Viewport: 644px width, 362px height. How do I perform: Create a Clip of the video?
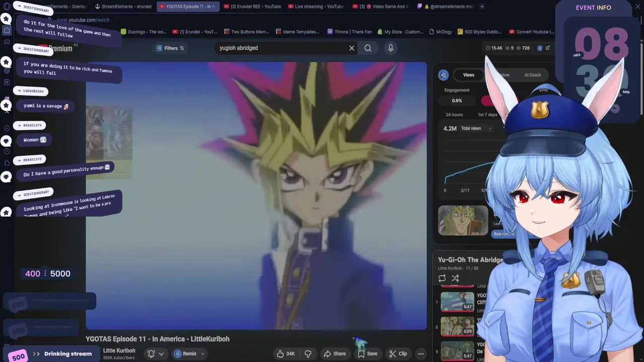point(397,353)
